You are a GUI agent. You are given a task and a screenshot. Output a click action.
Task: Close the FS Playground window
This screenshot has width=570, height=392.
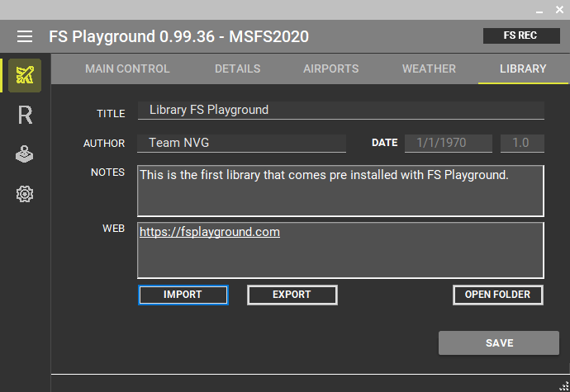559,10
